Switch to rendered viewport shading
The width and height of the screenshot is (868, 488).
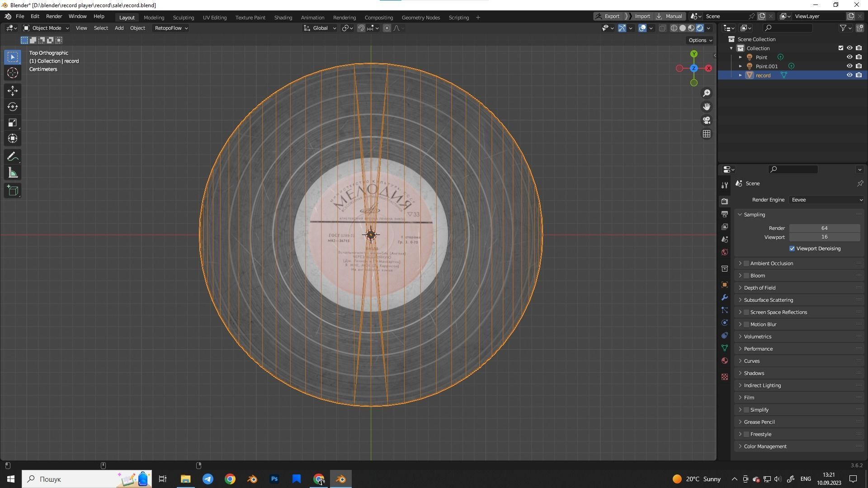pyautogui.click(x=700, y=28)
